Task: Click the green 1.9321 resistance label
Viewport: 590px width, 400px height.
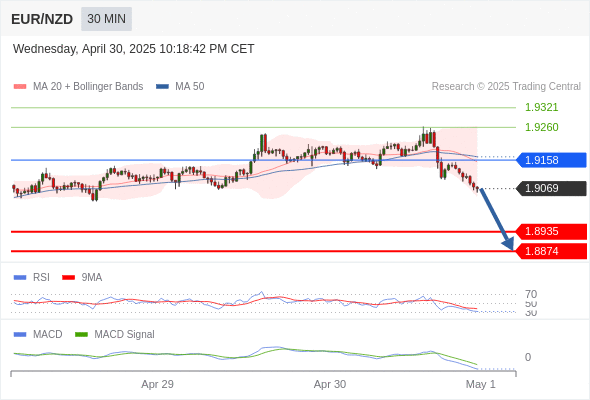Action: coord(541,107)
